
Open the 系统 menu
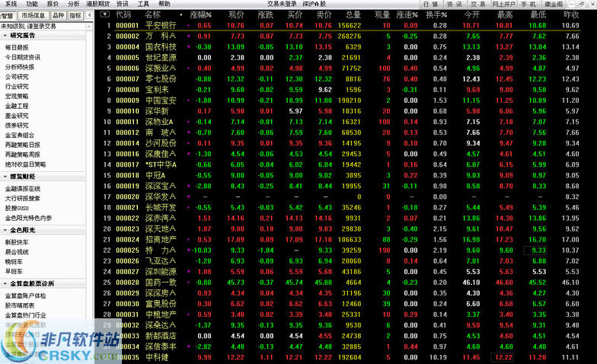(x=11, y=4)
